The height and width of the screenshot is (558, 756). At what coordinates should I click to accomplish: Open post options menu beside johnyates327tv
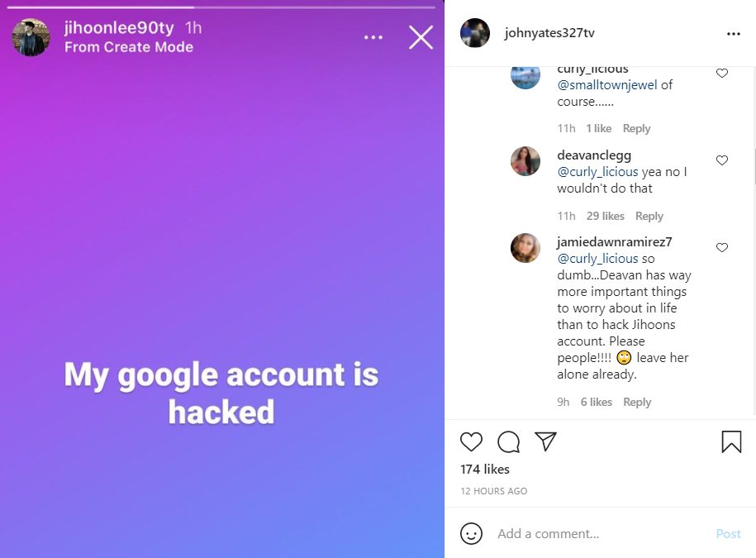coord(733,34)
